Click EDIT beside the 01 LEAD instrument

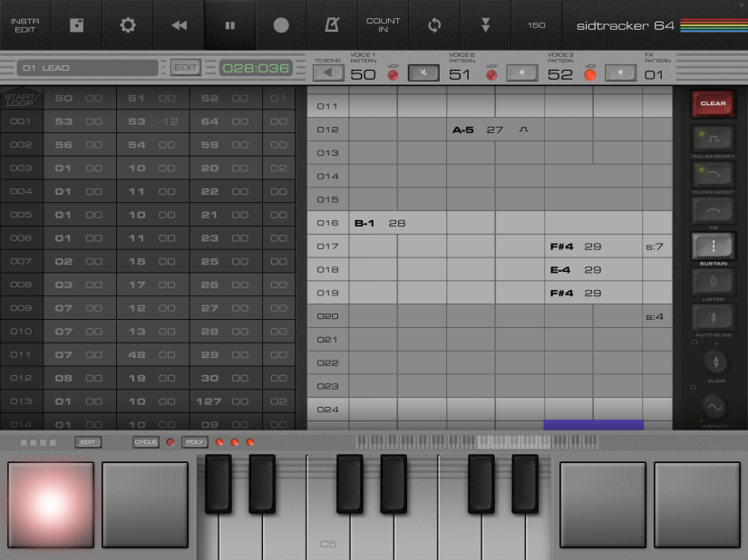186,68
